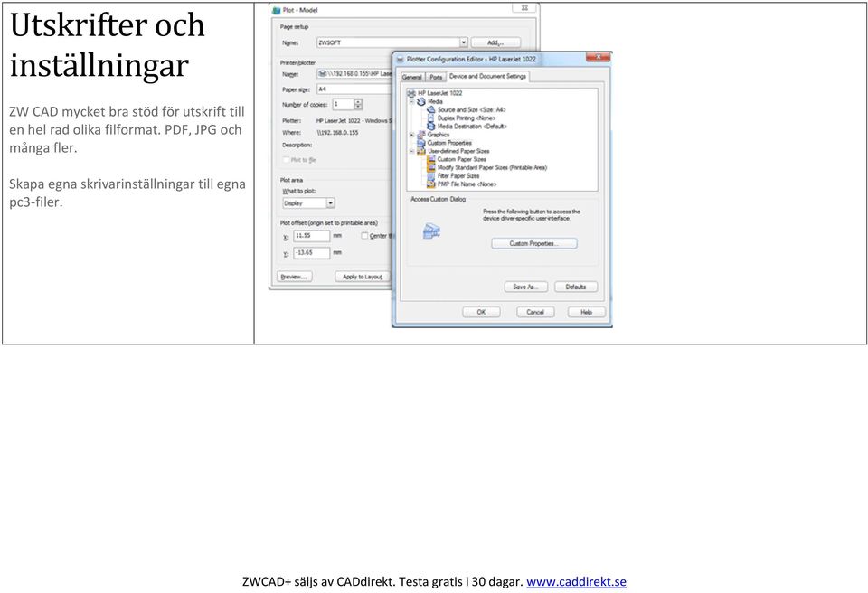Select the PMP File Name icon
Viewport: 868px width, 593px height.
click(431, 184)
